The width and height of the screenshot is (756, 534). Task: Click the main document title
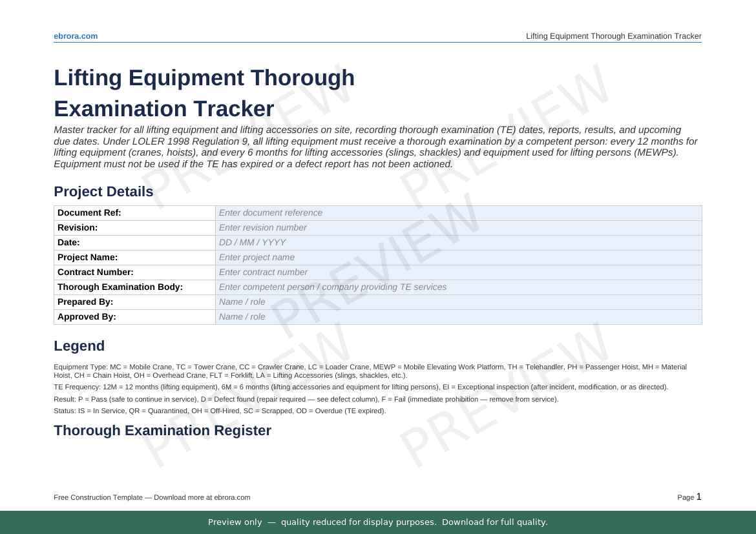pyautogui.click(x=204, y=93)
